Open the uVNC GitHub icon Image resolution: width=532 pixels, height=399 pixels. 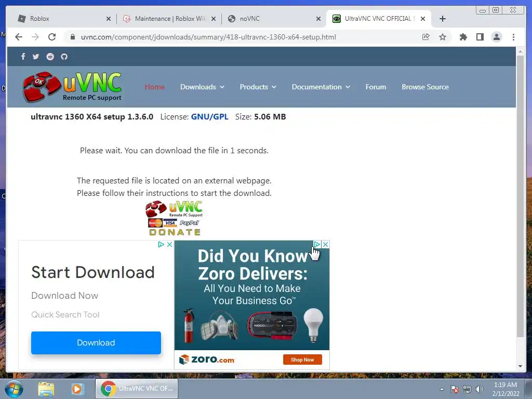pyautogui.click(x=64, y=57)
